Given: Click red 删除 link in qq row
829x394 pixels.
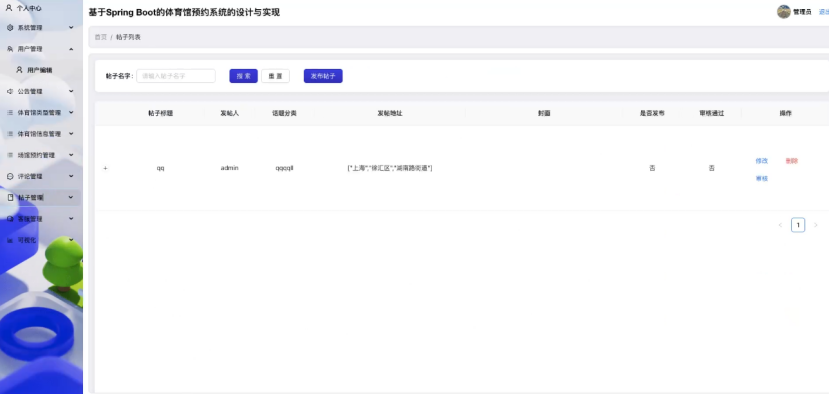Looking at the screenshot, I should (791, 161).
